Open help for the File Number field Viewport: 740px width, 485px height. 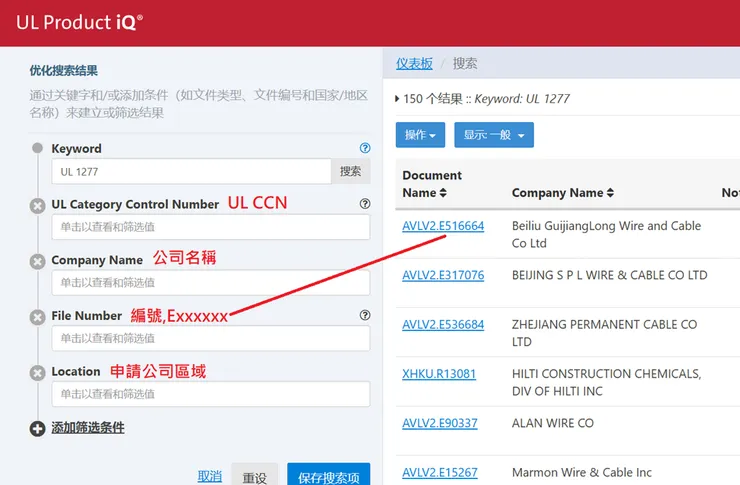(x=365, y=315)
